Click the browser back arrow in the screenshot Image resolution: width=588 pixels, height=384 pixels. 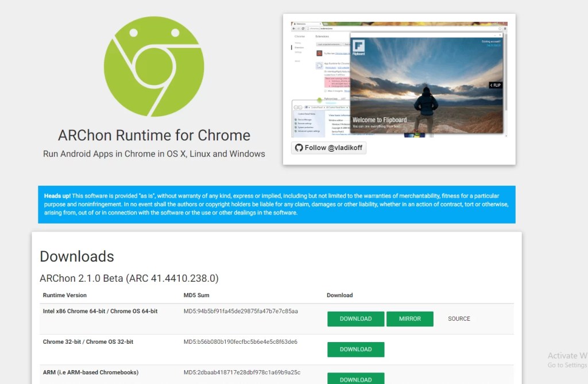click(294, 28)
